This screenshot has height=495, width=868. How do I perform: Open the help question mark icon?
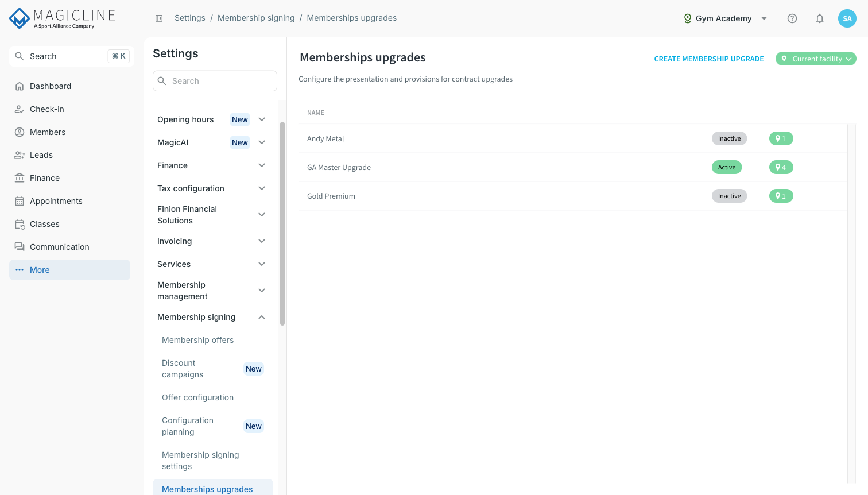(x=792, y=18)
